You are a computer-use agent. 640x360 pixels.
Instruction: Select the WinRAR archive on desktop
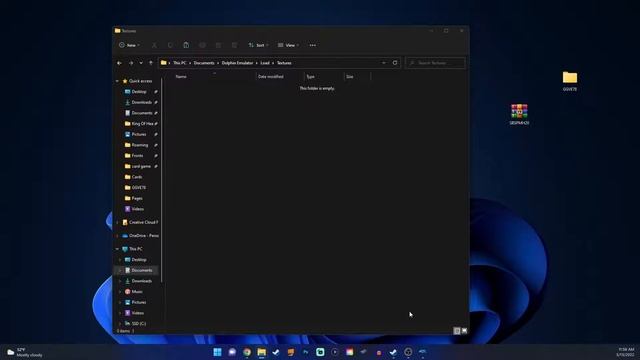pyautogui.click(x=519, y=114)
